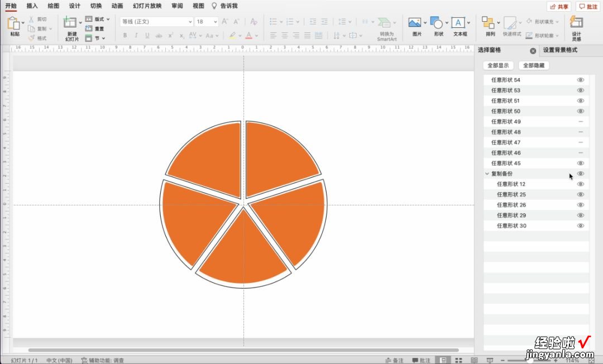
Task: Switch to Slide Sorter view
Action: coord(458,361)
